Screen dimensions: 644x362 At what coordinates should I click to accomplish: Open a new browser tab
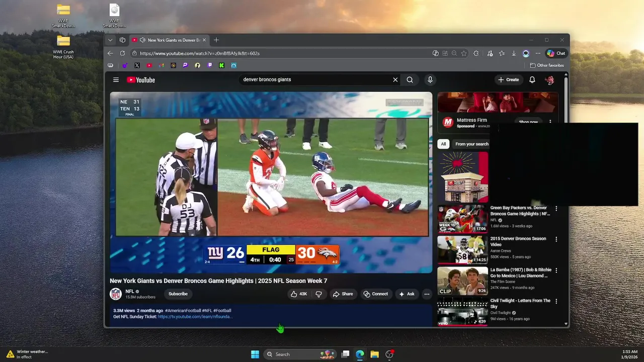coord(216,40)
